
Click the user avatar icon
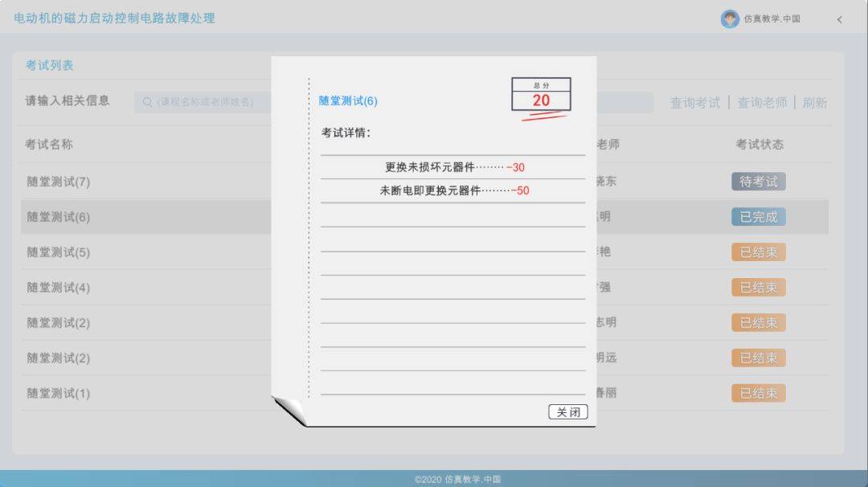730,18
